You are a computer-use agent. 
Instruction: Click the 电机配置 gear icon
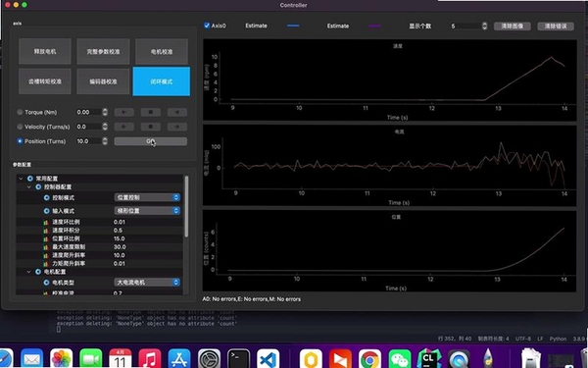38,272
